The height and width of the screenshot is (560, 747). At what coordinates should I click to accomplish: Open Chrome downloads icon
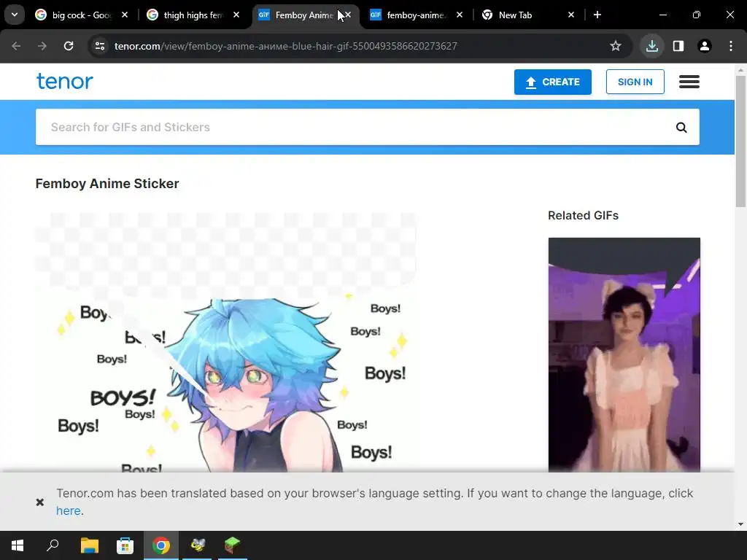(x=652, y=46)
